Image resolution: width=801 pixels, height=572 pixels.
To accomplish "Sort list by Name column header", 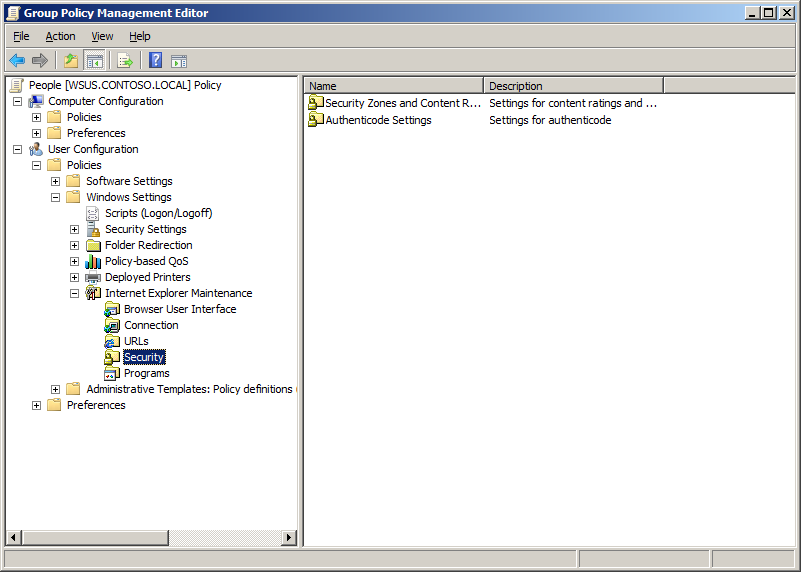I will (394, 86).
